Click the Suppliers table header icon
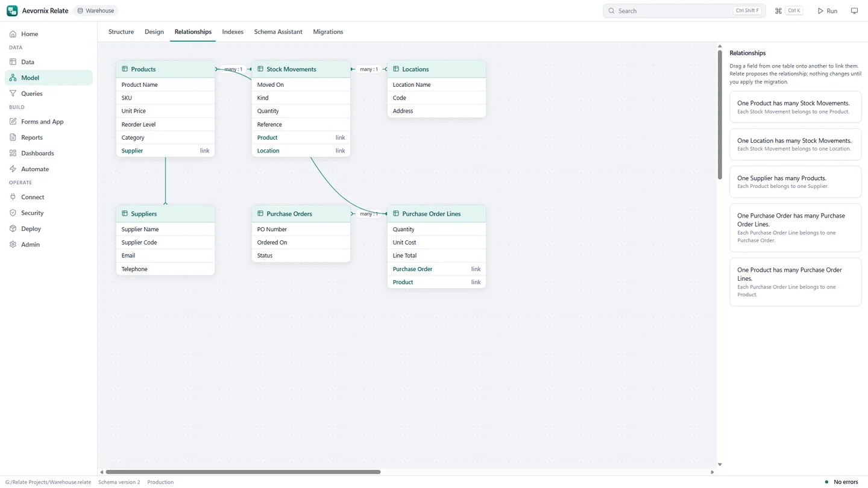Image resolution: width=868 pixels, height=488 pixels. 125,213
